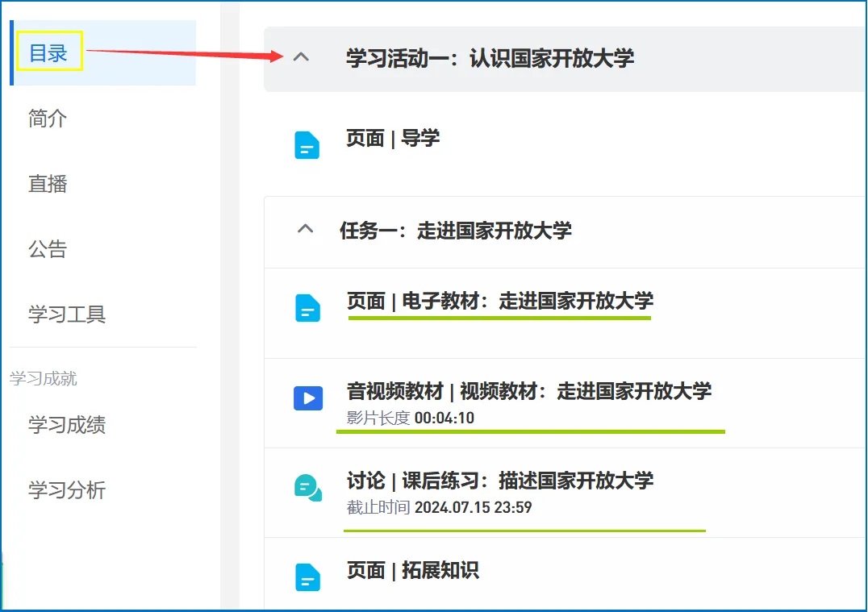
Task: Click the 学习活动一：认识国家开放大学 heading
Action: tap(490, 58)
